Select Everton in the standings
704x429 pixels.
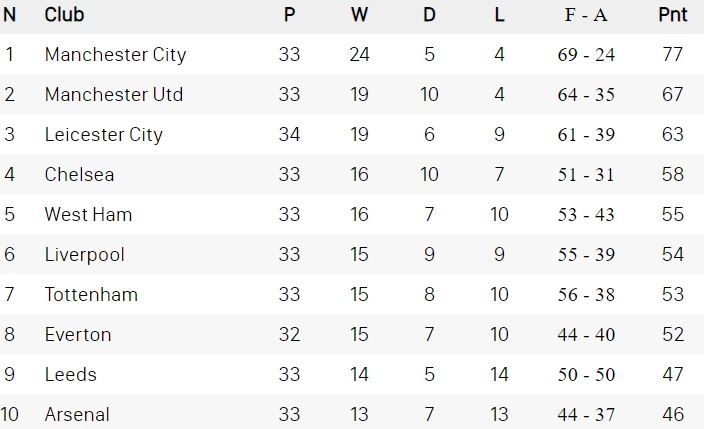78,335
